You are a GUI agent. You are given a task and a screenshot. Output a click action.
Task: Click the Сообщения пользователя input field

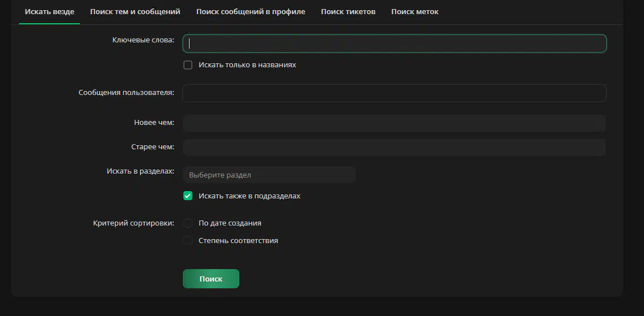coord(394,93)
